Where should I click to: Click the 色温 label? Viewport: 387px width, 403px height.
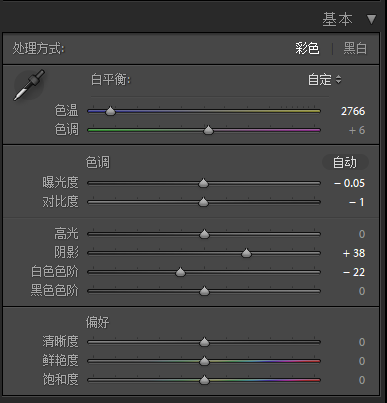point(66,110)
